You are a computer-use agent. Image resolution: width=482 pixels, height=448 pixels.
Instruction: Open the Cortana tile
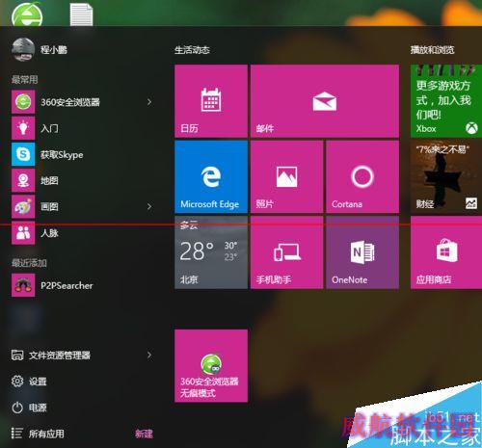pyautogui.click(x=362, y=176)
